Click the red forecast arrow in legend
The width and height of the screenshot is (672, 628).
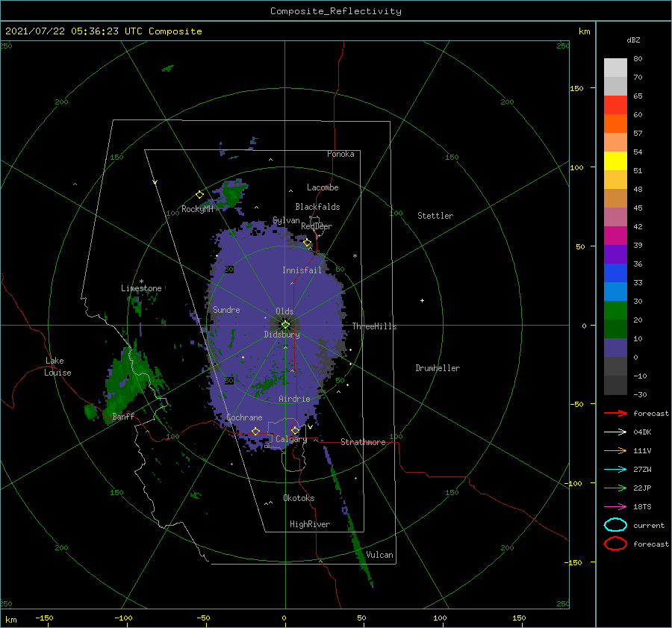point(615,413)
